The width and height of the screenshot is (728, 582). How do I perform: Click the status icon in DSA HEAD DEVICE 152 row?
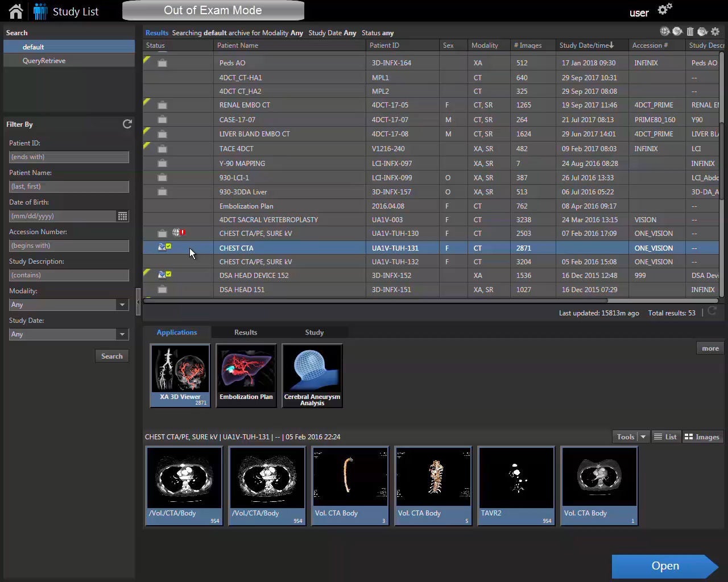(x=164, y=275)
